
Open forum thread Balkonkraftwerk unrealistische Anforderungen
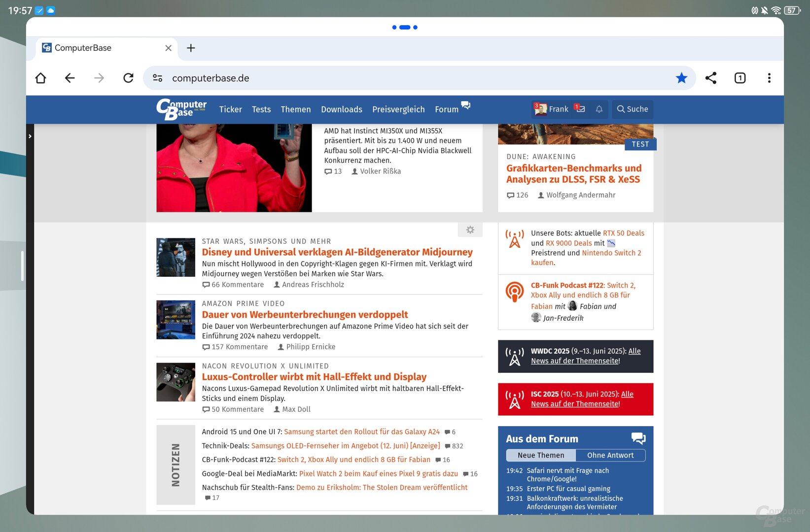tap(575, 502)
